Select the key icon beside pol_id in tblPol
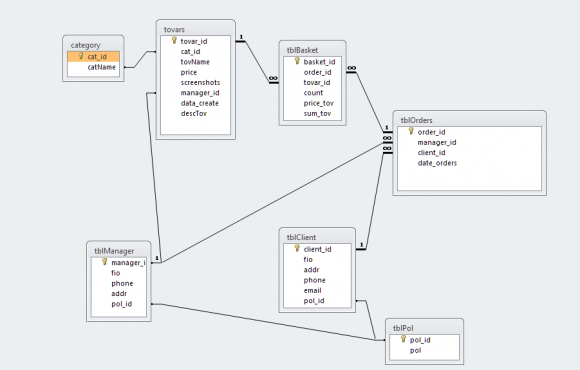 point(404,339)
